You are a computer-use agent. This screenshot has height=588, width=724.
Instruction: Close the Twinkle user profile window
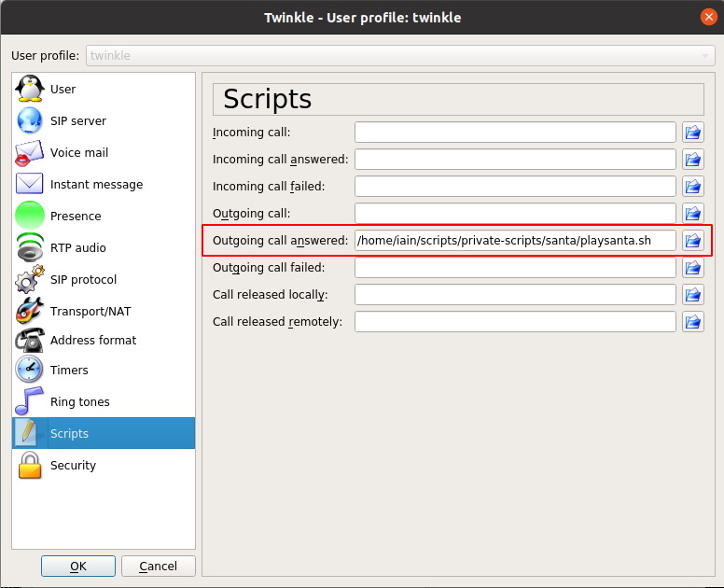pos(709,17)
